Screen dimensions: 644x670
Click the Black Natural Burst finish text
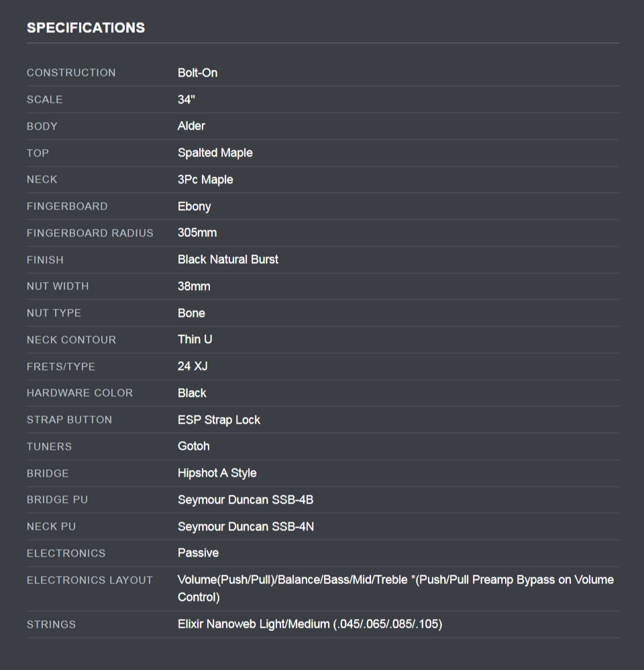tap(228, 260)
